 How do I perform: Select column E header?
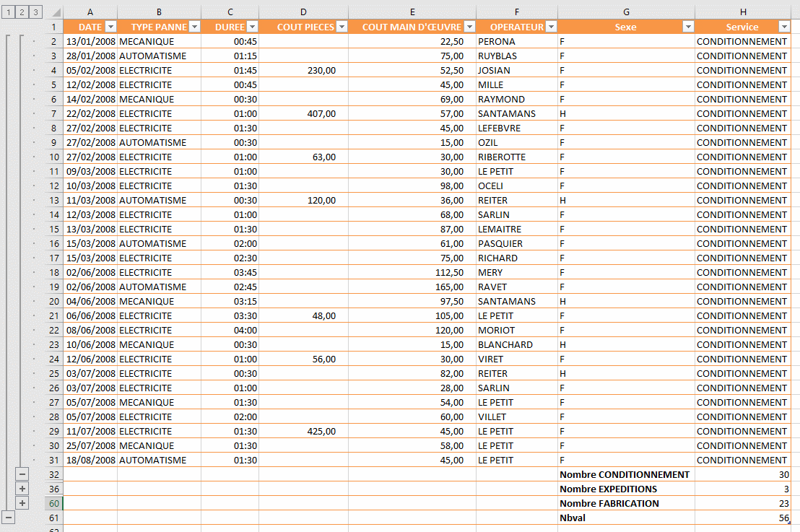[412, 12]
